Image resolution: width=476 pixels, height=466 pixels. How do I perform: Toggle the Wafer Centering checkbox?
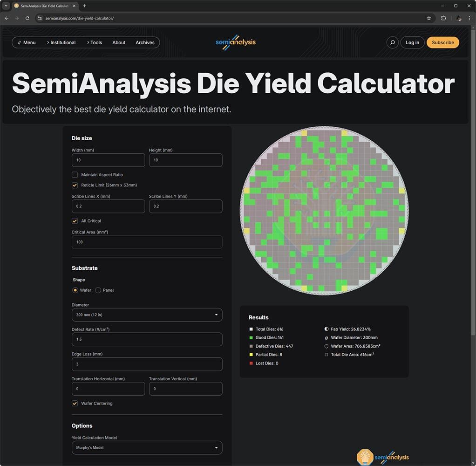click(x=75, y=404)
